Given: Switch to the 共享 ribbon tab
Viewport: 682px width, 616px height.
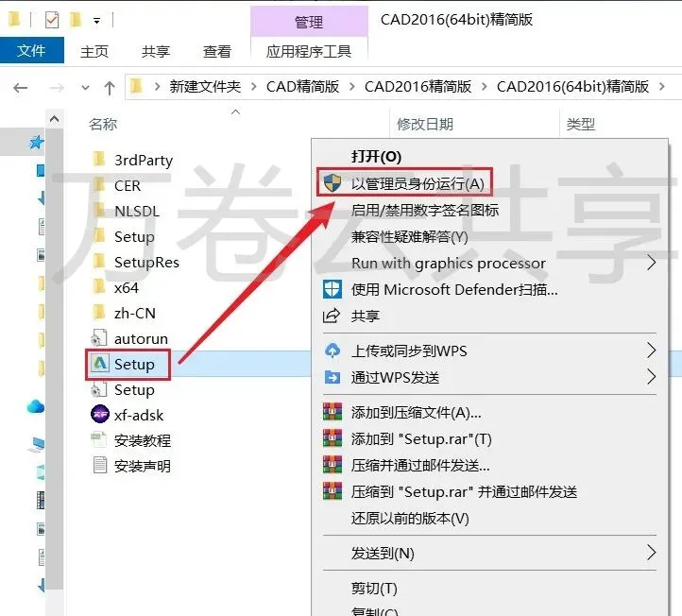Looking at the screenshot, I should (x=156, y=51).
